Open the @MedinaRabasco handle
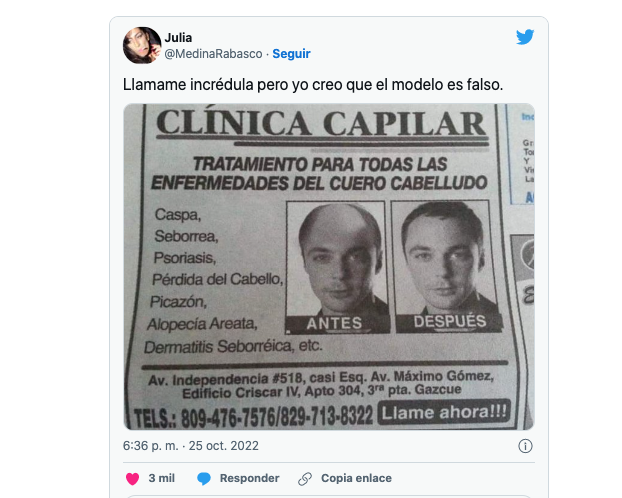Viewport: 622px width, 498px height. (x=213, y=54)
